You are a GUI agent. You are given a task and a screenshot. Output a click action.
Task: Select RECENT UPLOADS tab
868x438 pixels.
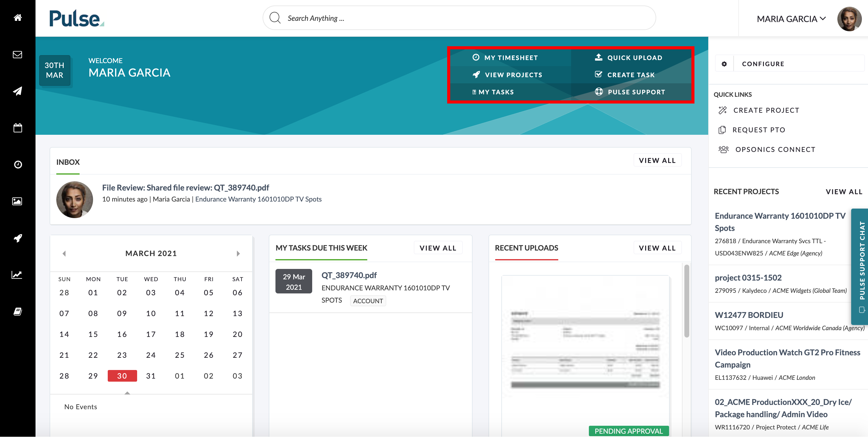(x=526, y=248)
